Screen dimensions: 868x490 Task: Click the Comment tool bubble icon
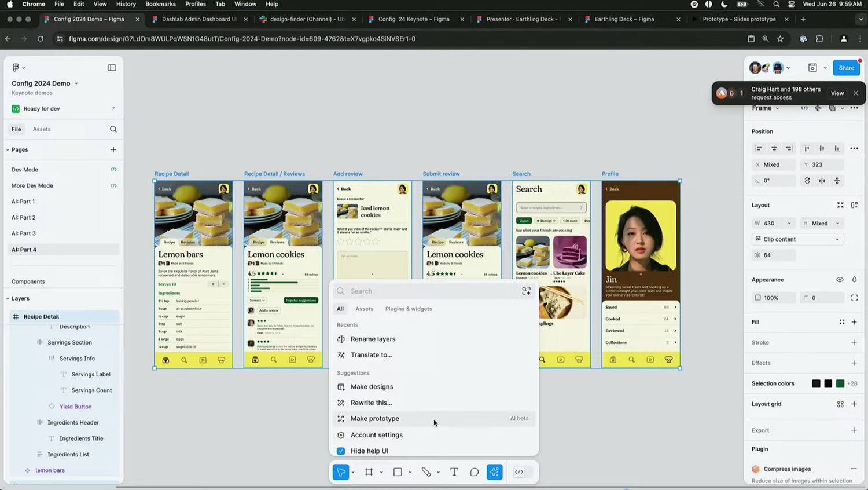(475, 472)
